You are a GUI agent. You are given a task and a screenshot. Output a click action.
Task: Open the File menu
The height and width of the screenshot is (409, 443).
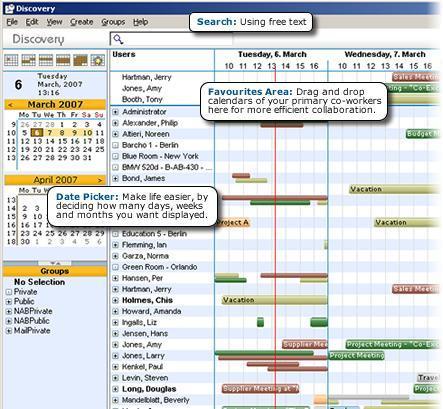pos(12,22)
